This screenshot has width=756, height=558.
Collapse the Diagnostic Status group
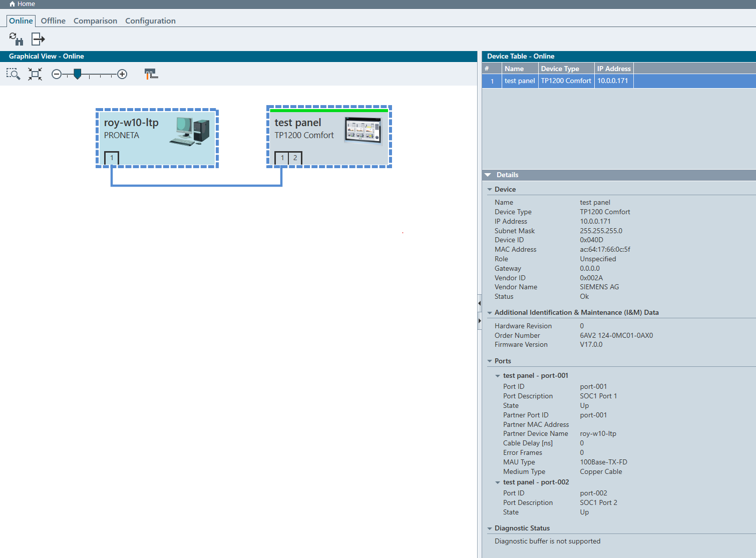(x=490, y=528)
